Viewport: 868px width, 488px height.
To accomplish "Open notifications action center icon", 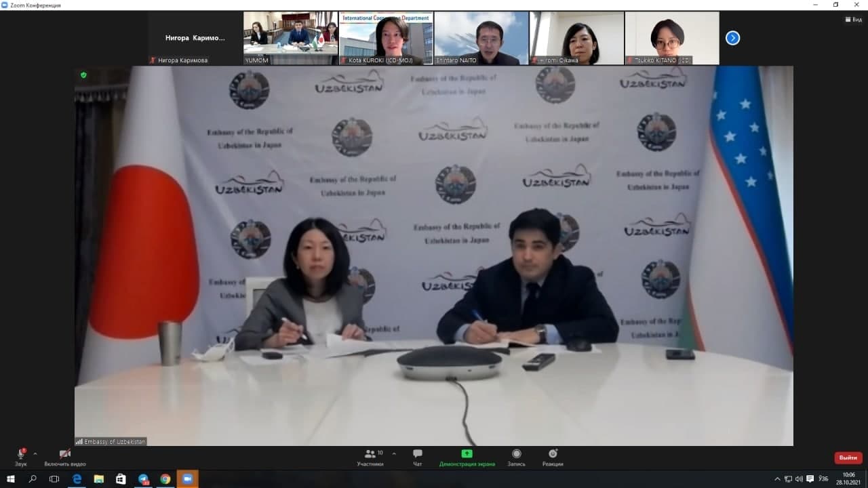I will point(810,479).
